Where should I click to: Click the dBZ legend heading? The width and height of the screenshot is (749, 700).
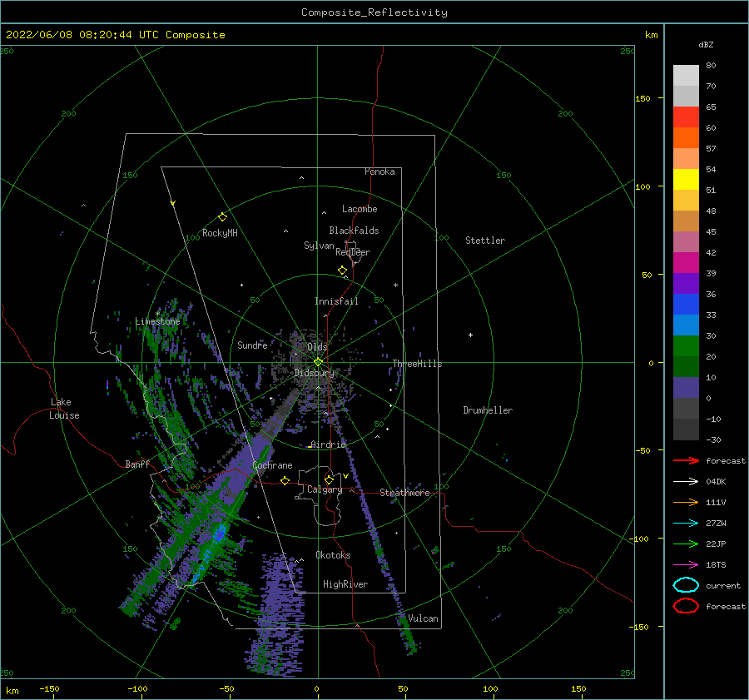coord(706,45)
